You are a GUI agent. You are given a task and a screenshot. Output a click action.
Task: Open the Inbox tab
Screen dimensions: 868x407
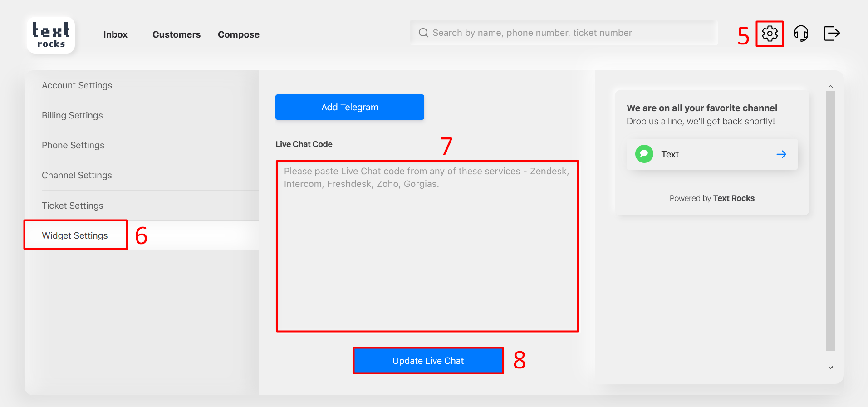point(115,34)
